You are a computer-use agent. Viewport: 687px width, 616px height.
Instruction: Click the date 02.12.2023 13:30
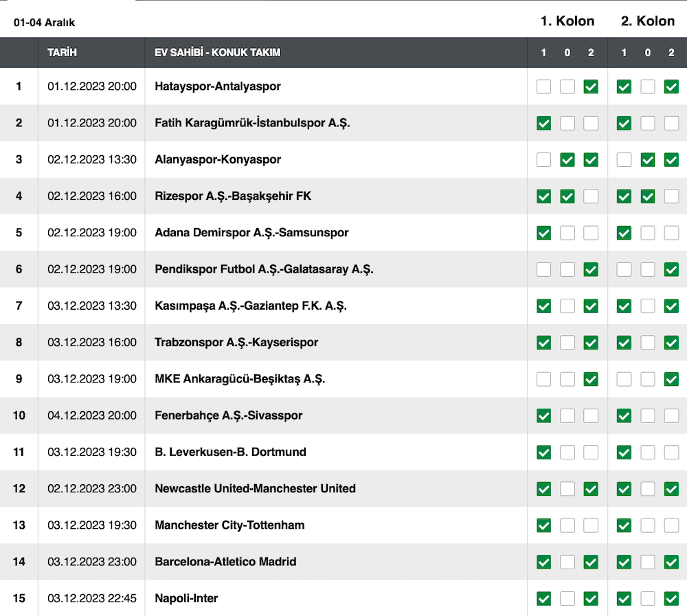(92, 159)
